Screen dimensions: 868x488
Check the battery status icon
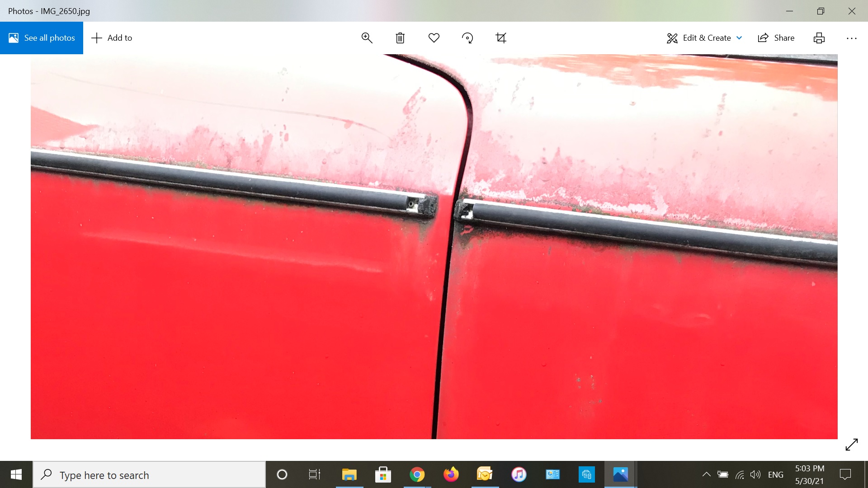point(723,474)
